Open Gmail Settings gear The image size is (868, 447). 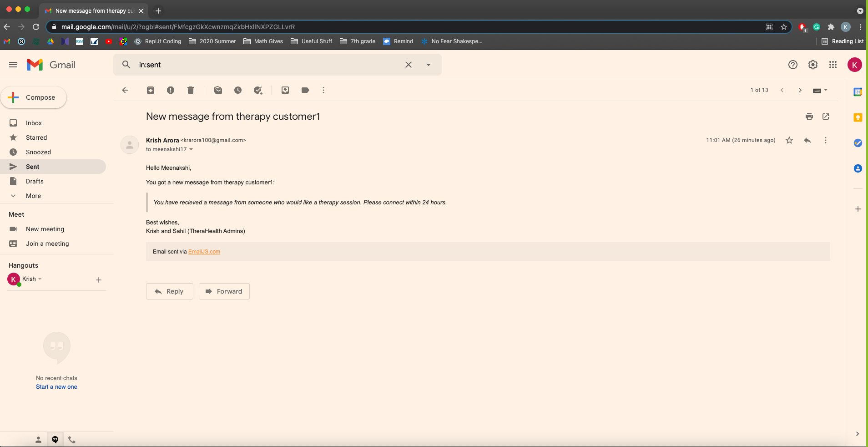point(813,65)
